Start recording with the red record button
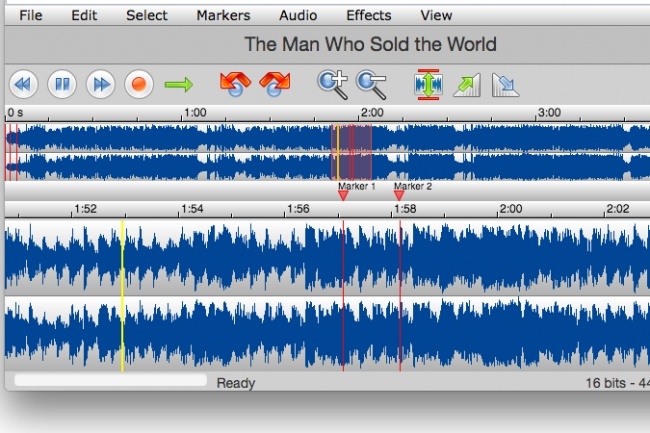 pos(139,85)
